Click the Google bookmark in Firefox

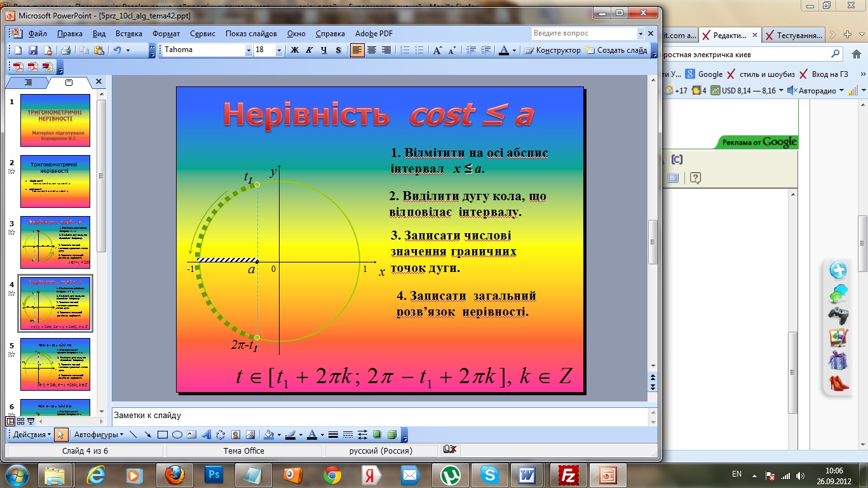coord(704,74)
